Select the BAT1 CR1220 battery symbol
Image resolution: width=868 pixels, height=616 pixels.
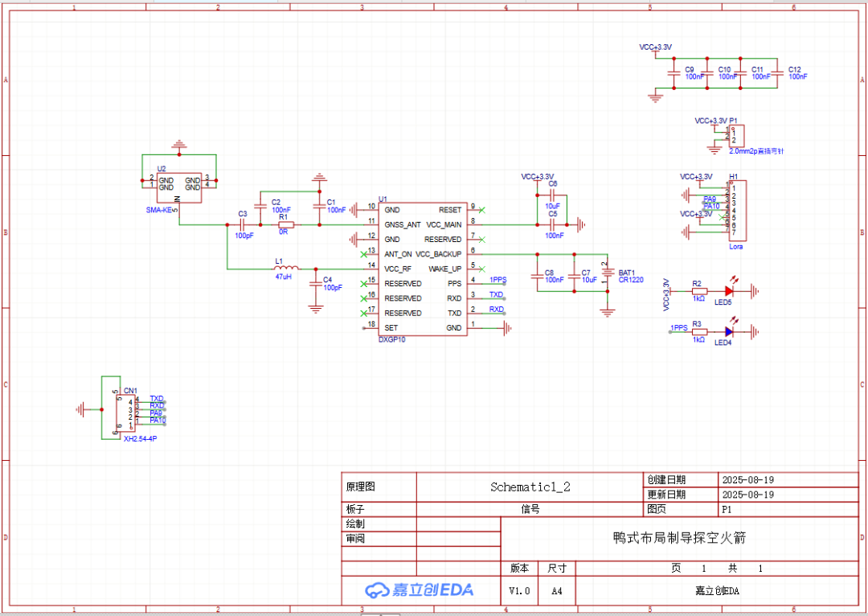click(x=608, y=275)
